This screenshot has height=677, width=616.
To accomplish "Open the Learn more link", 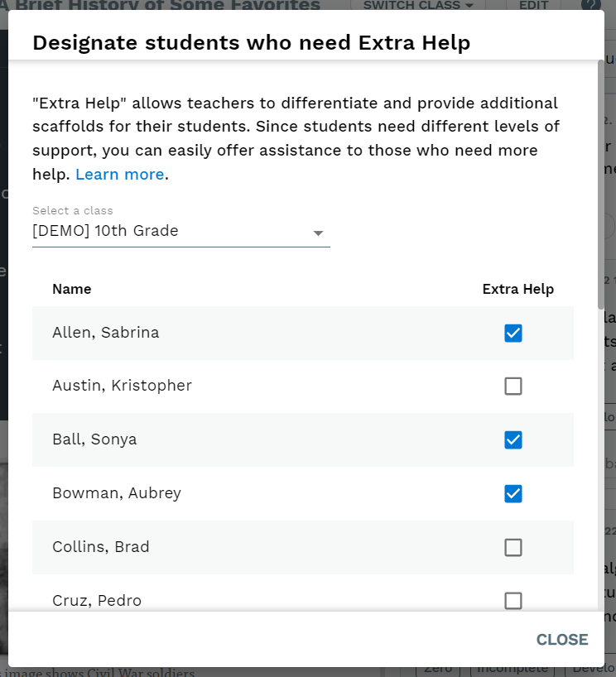I will tap(120, 175).
